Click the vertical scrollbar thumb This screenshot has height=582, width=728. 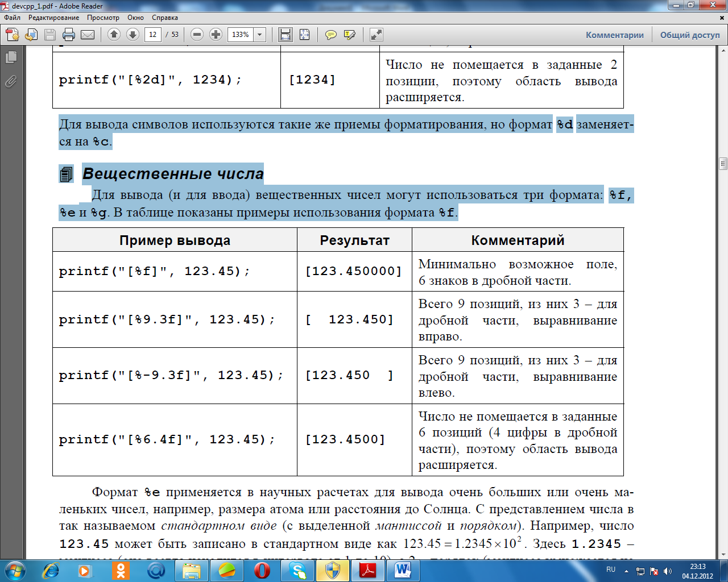click(x=723, y=164)
